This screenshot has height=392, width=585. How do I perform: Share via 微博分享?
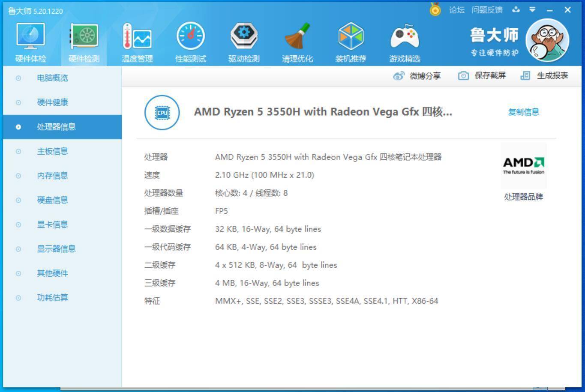tap(425, 76)
